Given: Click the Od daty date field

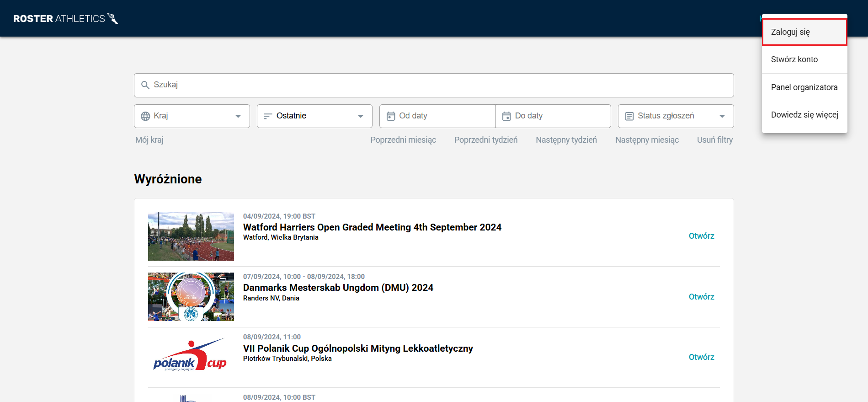Looking at the screenshot, I should 437,116.
